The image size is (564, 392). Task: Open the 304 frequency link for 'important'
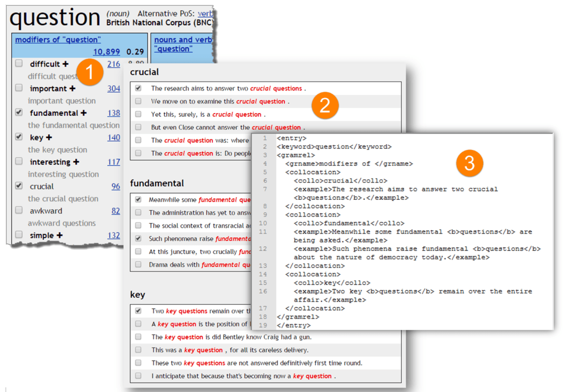(114, 88)
